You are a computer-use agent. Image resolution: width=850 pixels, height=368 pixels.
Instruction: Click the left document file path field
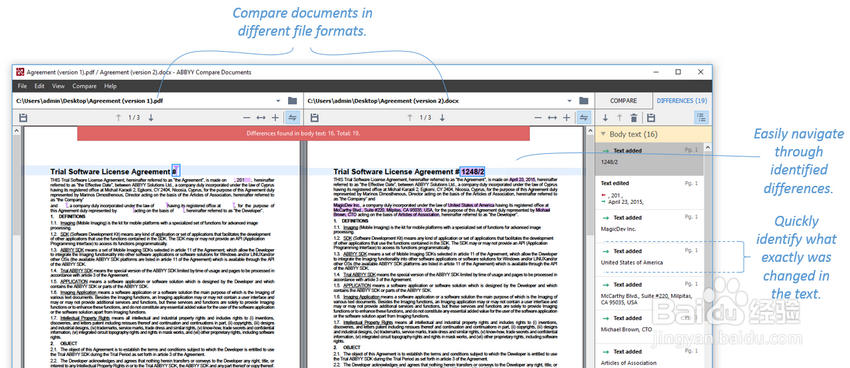(143, 101)
